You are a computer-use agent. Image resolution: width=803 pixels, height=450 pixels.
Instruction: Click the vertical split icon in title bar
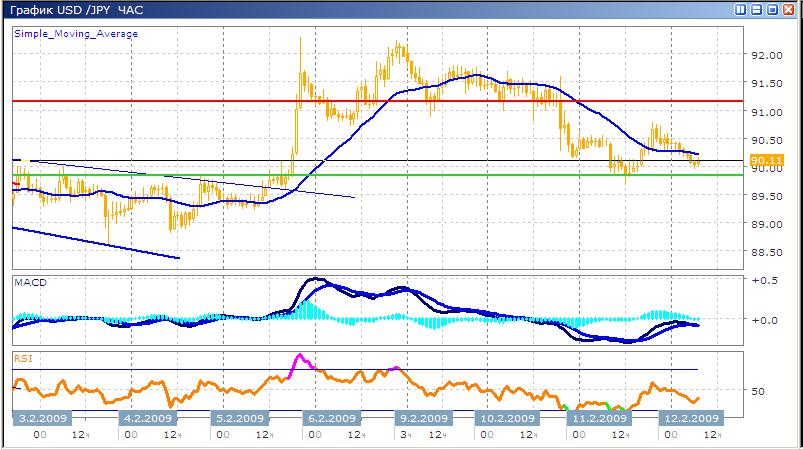741,10
